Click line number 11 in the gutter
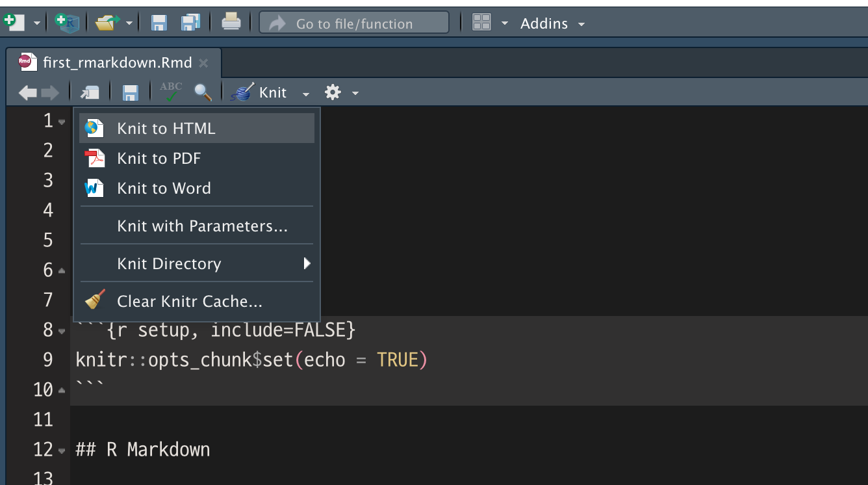868x485 pixels. pos(43,419)
